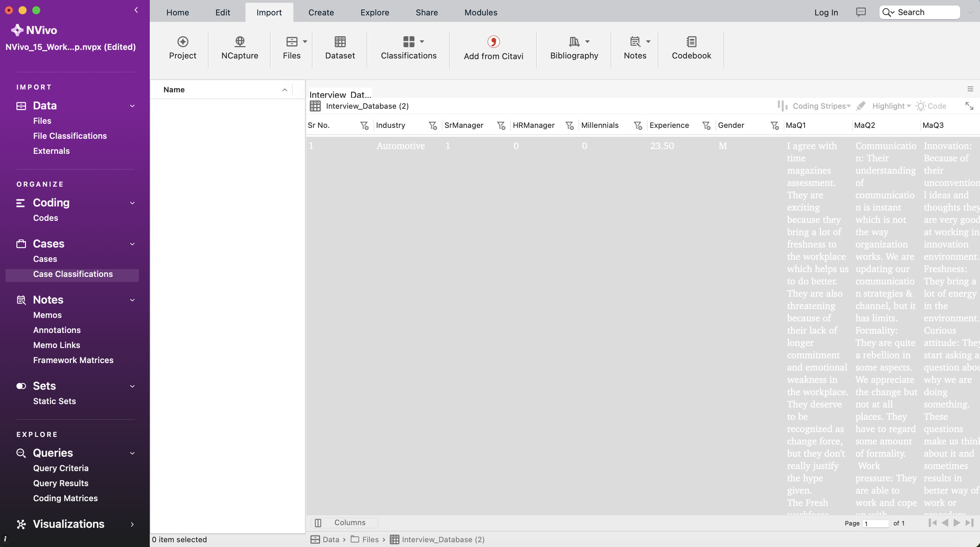The width and height of the screenshot is (980, 547).
Task: Open the Coding Stripes dropdown
Action: pos(848,106)
